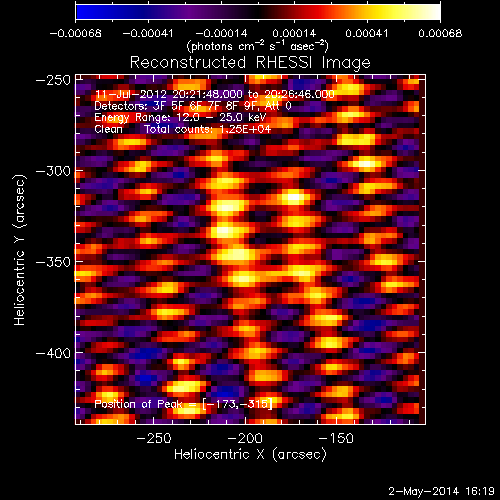Click the -250 tick label on X axis
500x500 pixels.
pos(154,438)
